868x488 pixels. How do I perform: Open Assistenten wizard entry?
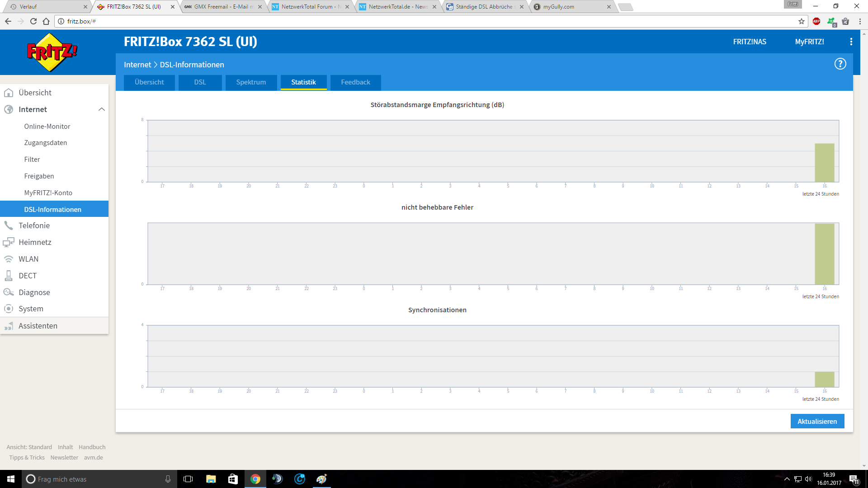[x=38, y=326]
